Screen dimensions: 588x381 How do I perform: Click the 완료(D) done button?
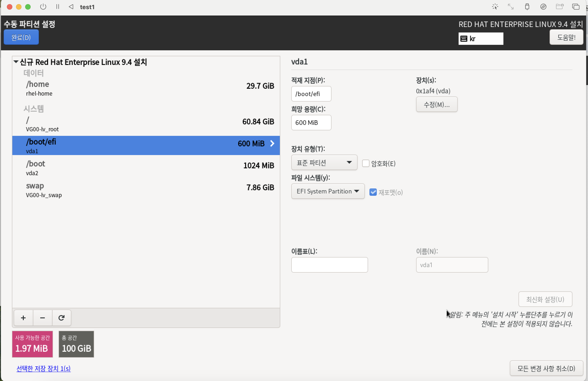(21, 37)
